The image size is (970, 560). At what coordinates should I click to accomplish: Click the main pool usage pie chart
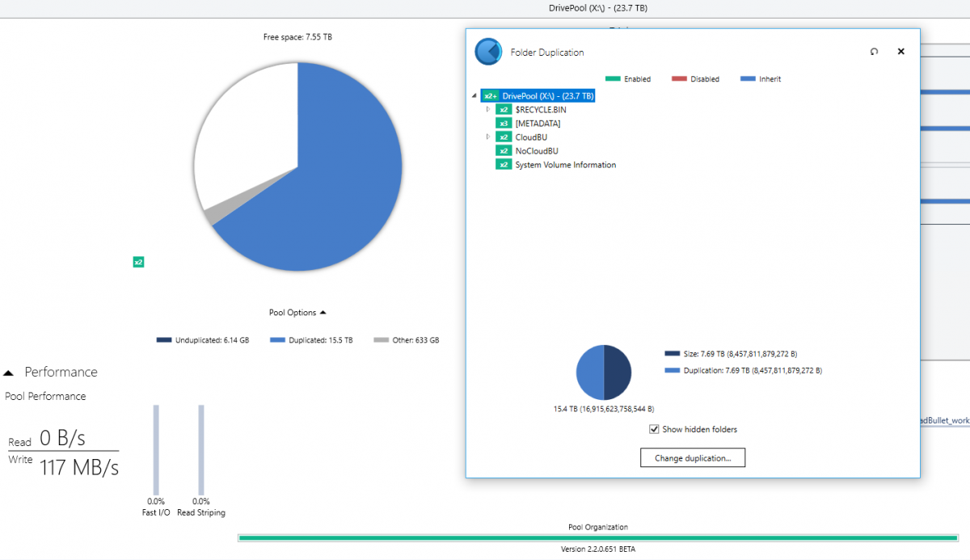[297, 166]
